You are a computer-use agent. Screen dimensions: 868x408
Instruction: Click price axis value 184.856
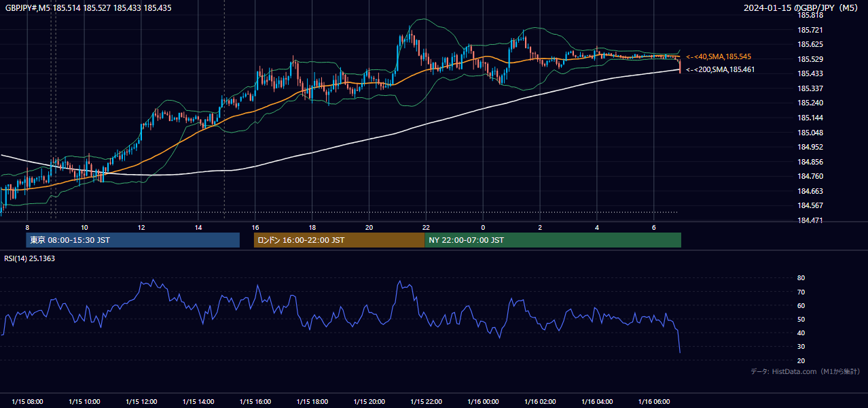pyautogui.click(x=810, y=162)
